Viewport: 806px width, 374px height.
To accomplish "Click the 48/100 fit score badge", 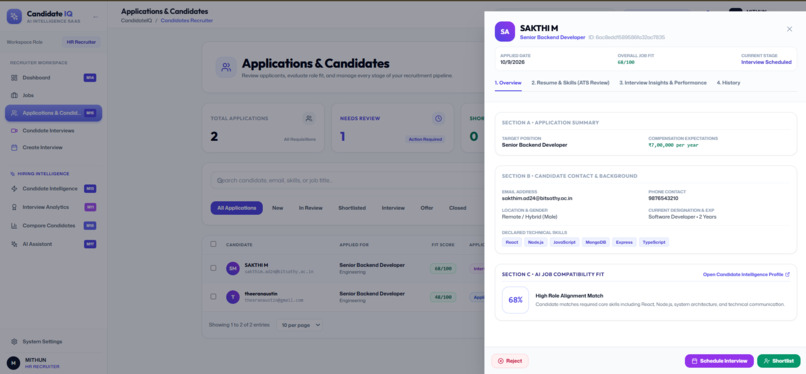I will [443, 297].
